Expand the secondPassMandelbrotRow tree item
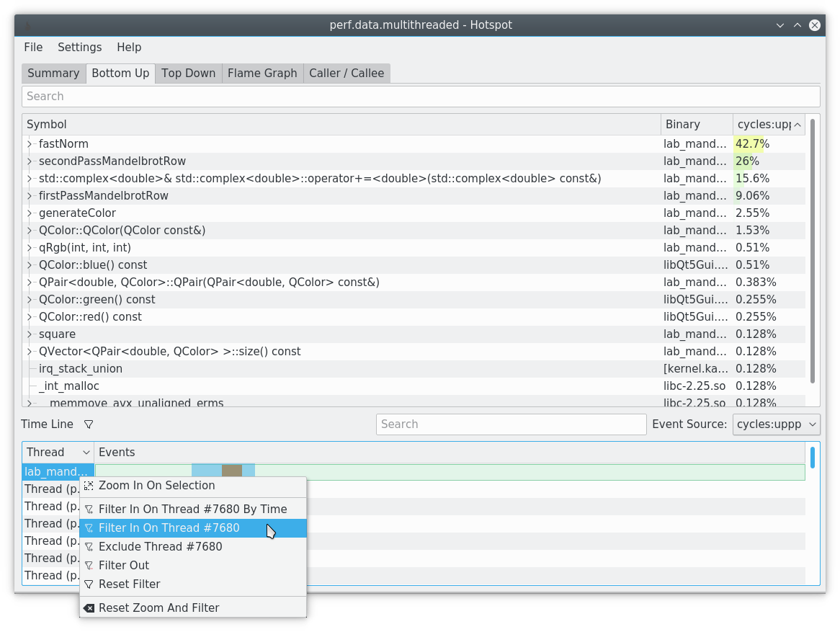The width and height of the screenshot is (840, 632). click(x=29, y=161)
